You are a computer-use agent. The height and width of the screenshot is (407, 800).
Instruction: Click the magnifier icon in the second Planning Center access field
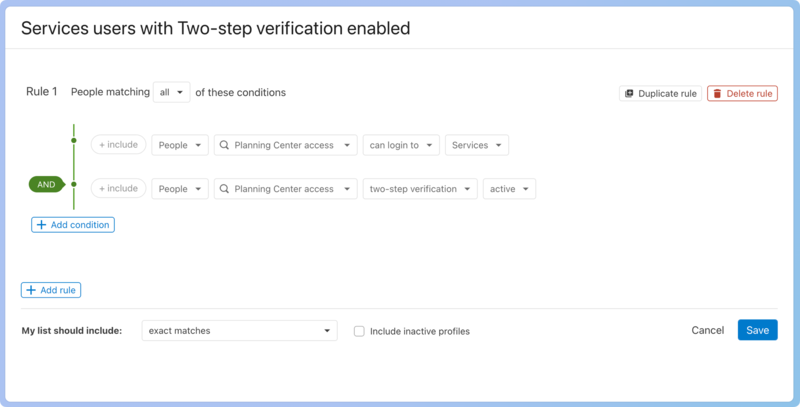coord(224,188)
